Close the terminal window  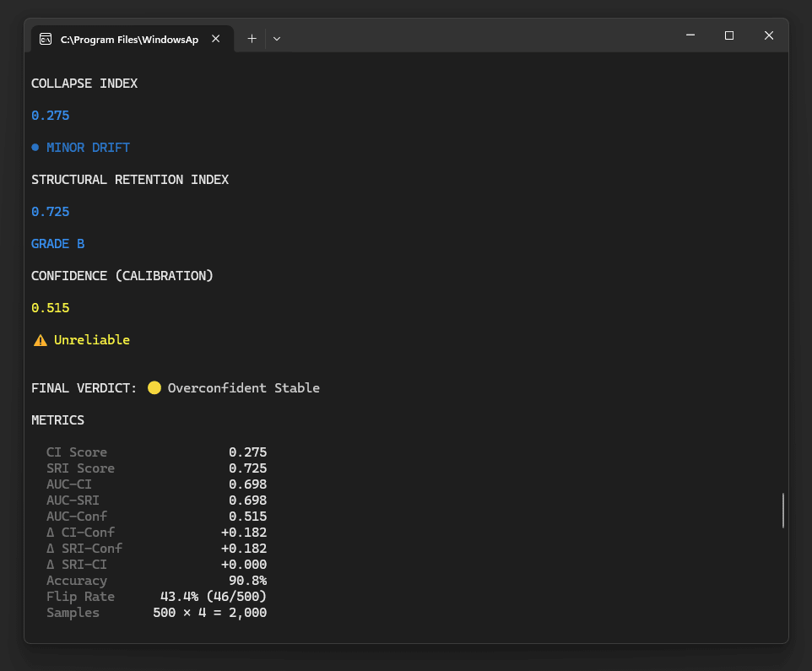[768, 35]
